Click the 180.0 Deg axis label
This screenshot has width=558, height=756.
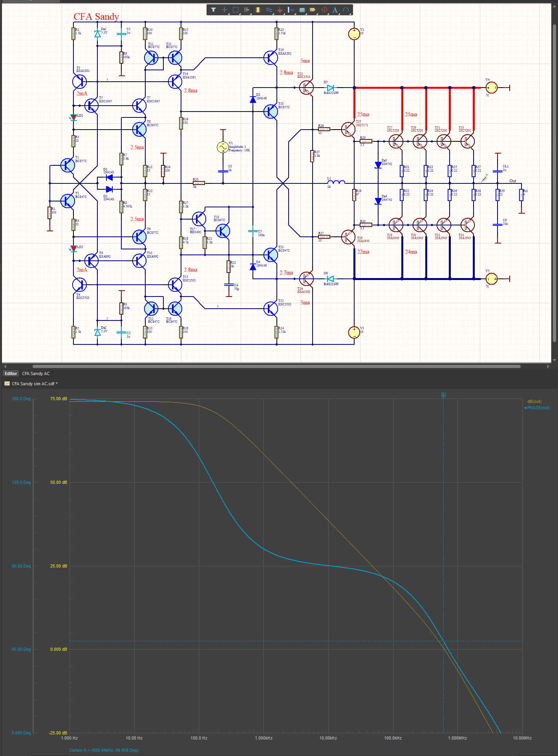tap(21, 399)
